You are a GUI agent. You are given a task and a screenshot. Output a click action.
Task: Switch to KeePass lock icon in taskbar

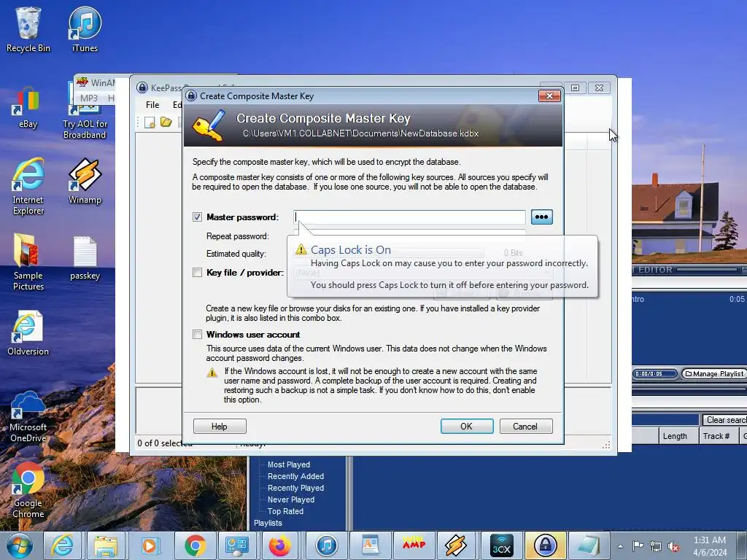545,545
